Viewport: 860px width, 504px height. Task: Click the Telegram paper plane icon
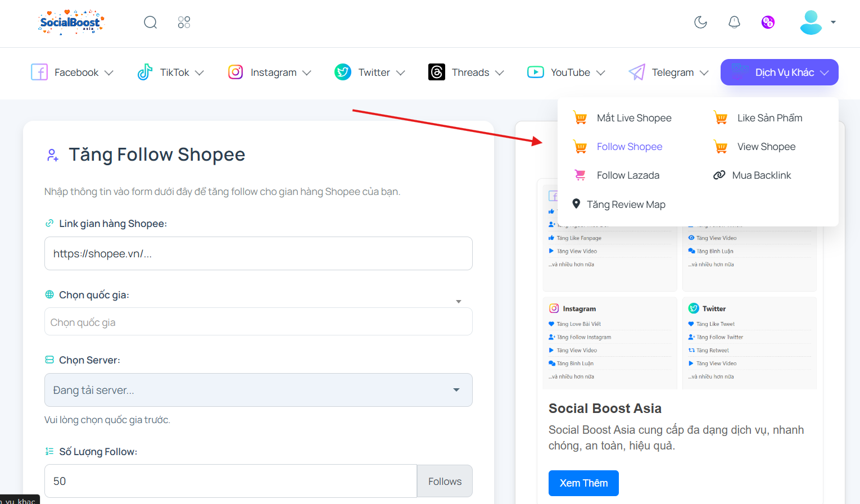637,72
